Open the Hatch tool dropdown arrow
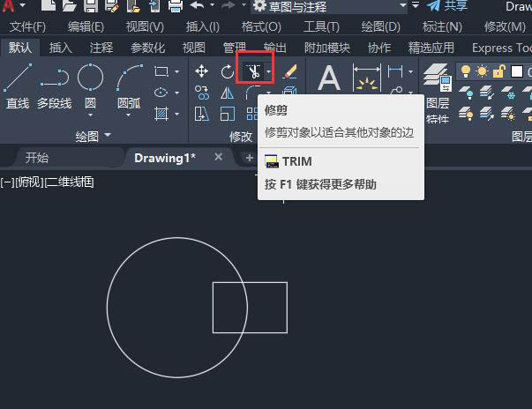Viewport: 532px width, 409px height. click(176, 115)
